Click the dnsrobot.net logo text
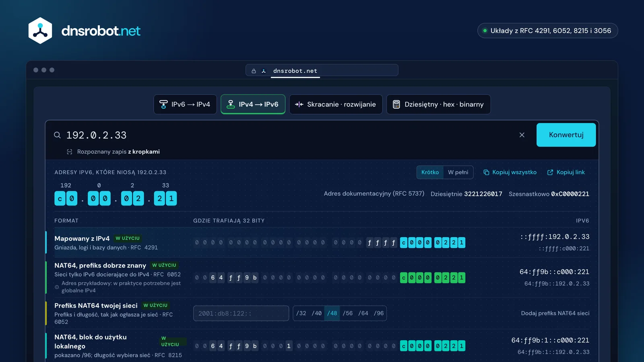 click(101, 31)
